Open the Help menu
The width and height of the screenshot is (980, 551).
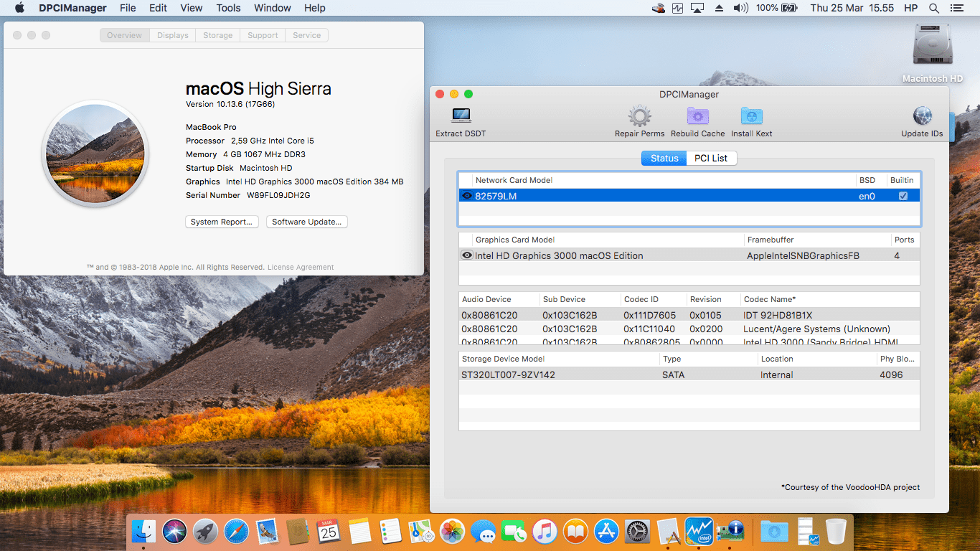click(x=314, y=8)
